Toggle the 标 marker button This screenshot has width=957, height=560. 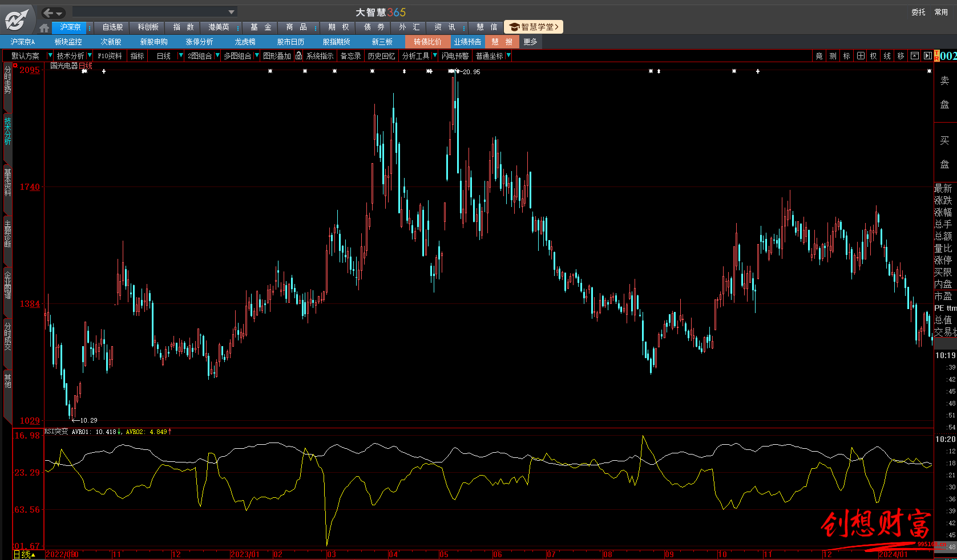pyautogui.click(x=846, y=56)
